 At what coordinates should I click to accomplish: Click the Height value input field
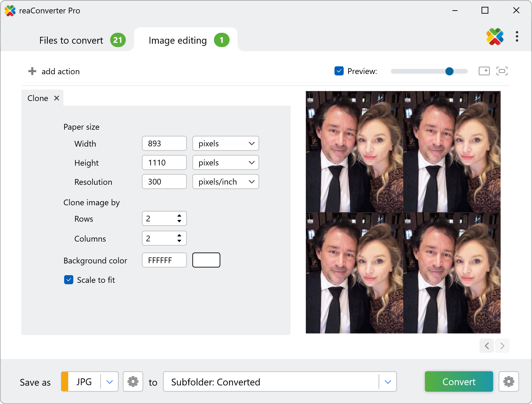pyautogui.click(x=164, y=163)
